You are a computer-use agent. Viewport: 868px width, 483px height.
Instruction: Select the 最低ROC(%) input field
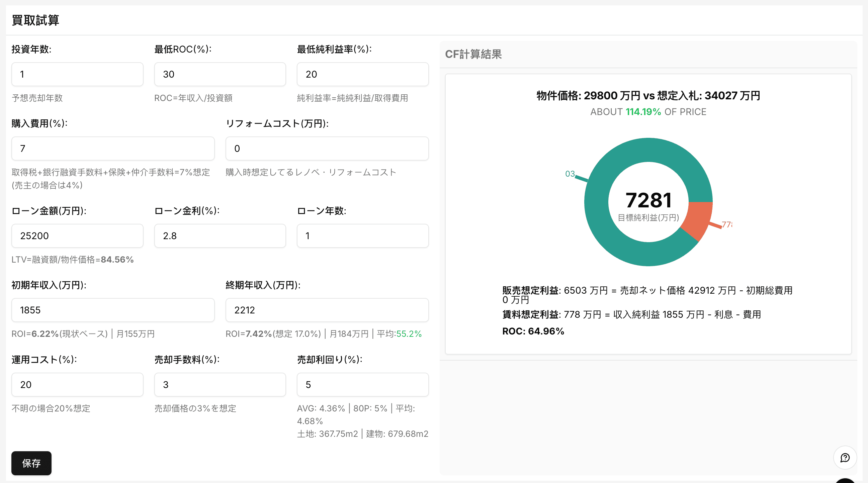point(220,74)
